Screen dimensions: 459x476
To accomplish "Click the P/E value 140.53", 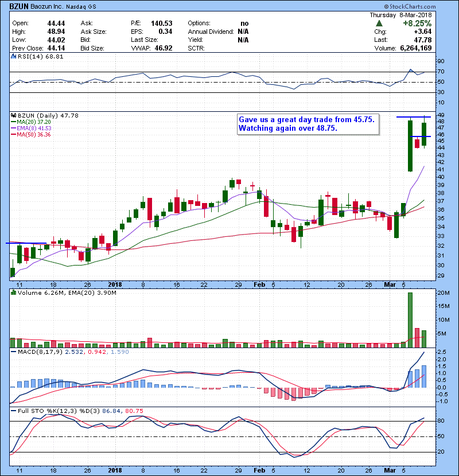I will pyautogui.click(x=162, y=24).
